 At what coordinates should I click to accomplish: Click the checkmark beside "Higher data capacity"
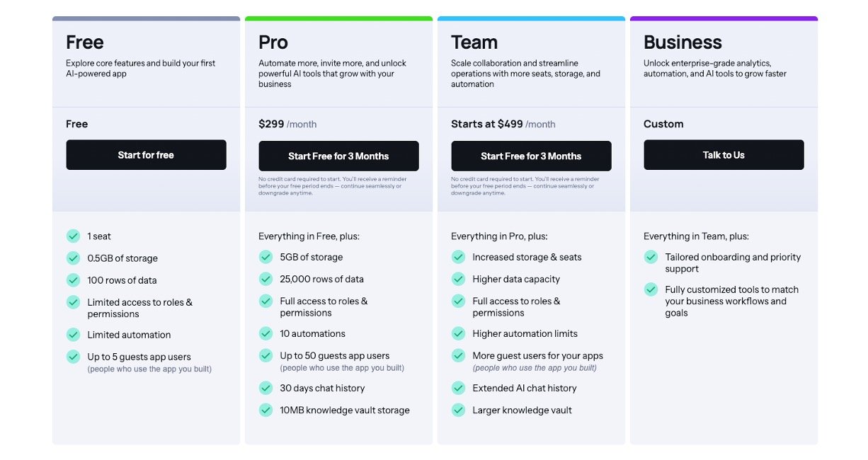click(458, 279)
